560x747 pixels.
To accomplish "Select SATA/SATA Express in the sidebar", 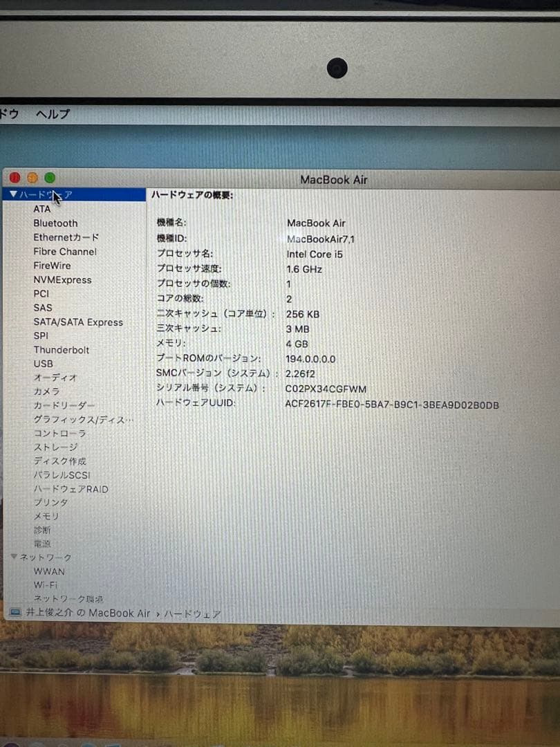I will pos(78,322).
